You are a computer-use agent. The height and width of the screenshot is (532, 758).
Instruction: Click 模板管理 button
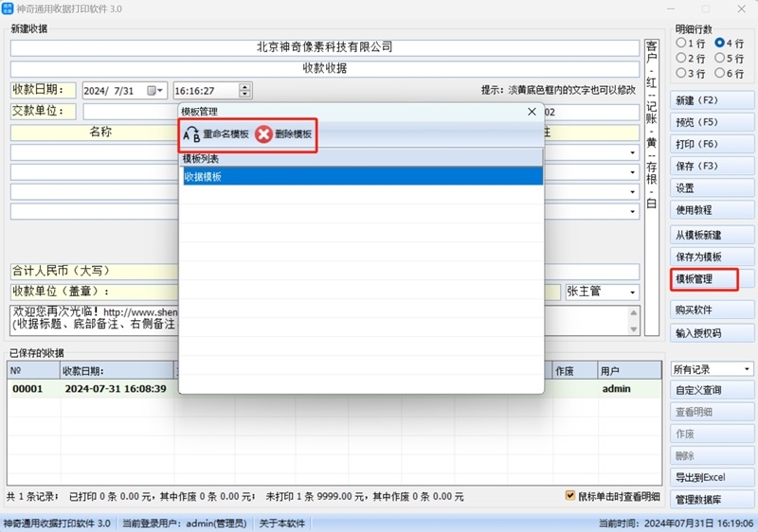(713, 279)
